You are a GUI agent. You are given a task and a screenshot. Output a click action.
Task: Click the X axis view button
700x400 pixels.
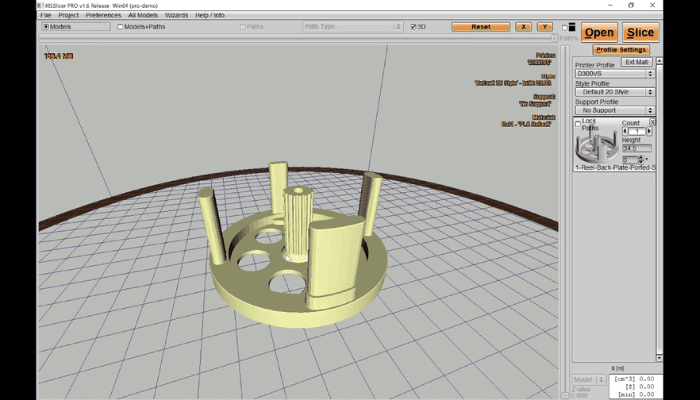(524, 27)
